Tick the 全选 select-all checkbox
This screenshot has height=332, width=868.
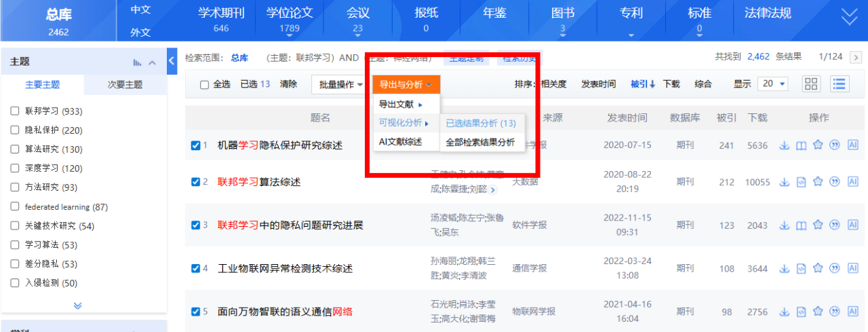click(x=204, y=85)
